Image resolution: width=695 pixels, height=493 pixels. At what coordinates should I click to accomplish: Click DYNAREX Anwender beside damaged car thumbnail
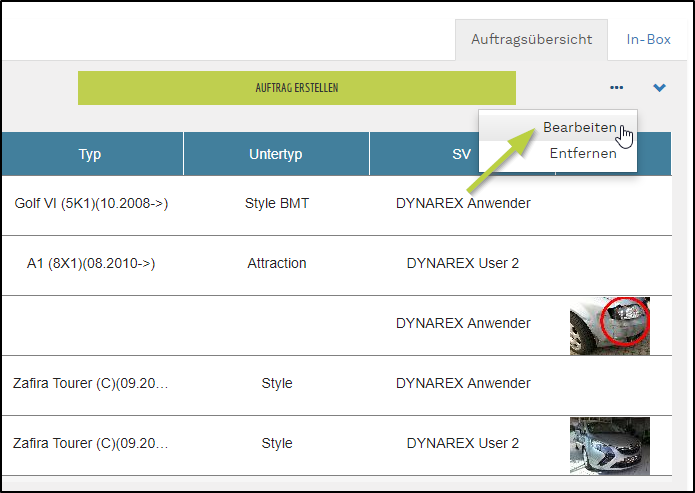[x=462, y=324]
